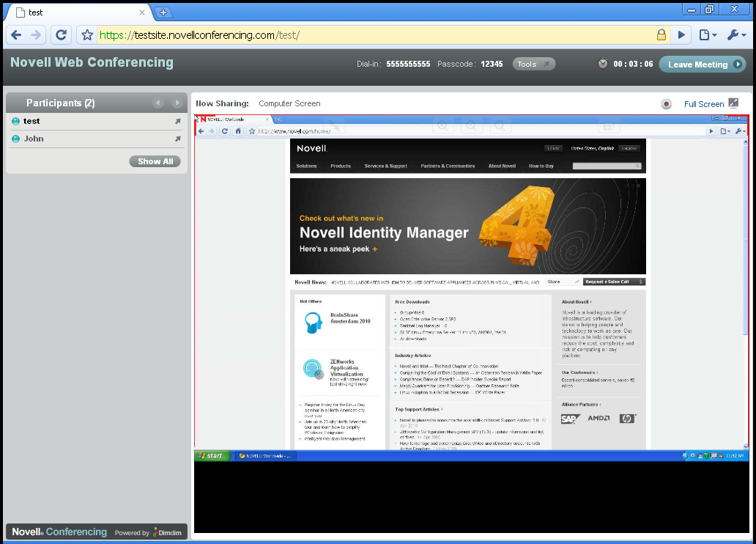The width and height of the screenshot is (756, 544).
Task: Click shared screen's reload icon
Action: pyautogui.click(x=225, y=131)
